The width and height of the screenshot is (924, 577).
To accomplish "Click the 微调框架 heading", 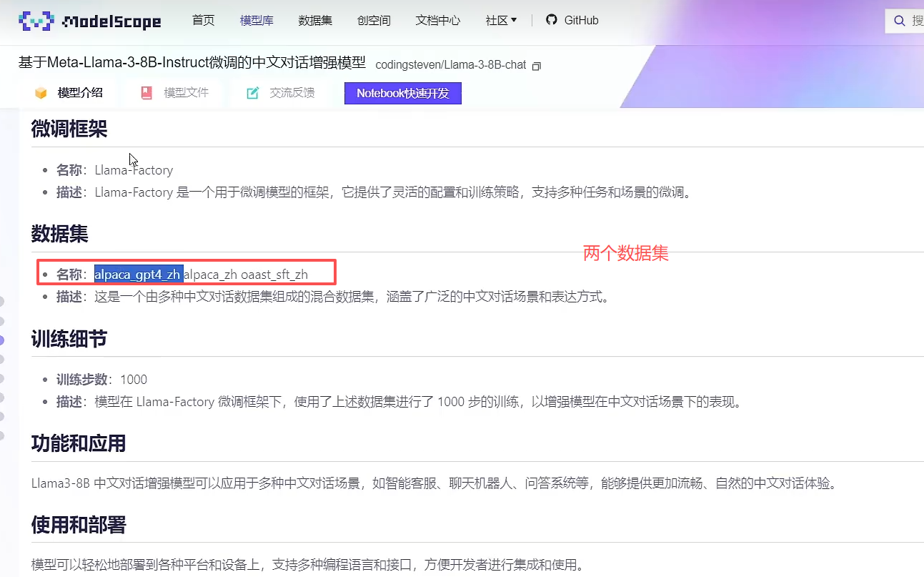I will coord(69,129).
